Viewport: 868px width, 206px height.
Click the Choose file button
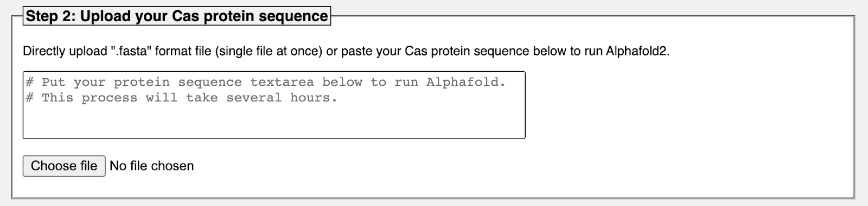pos(64,166)
